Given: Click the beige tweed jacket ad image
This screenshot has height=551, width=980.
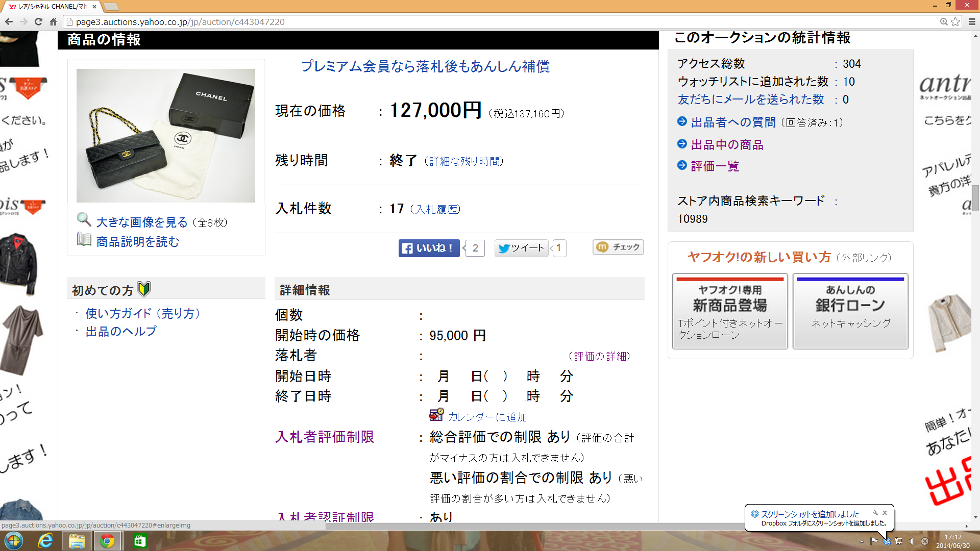Looking at the screenshot, I should (x=950, y=322).
